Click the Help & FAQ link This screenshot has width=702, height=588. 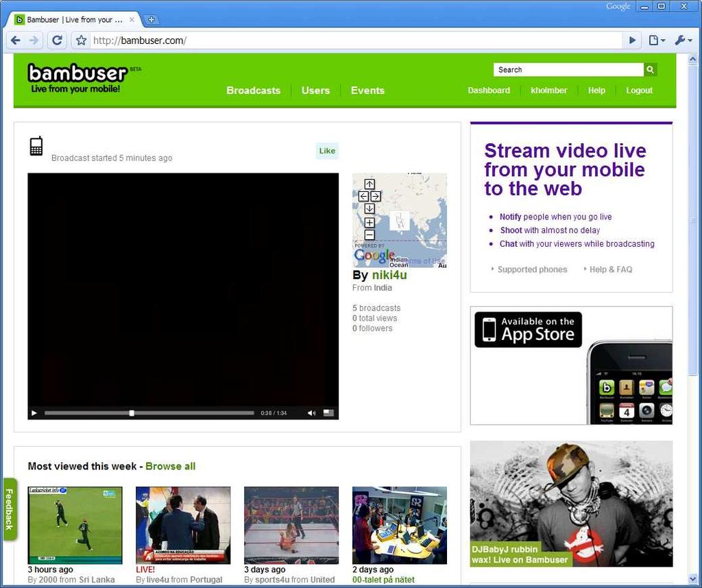tap(611, 269)
